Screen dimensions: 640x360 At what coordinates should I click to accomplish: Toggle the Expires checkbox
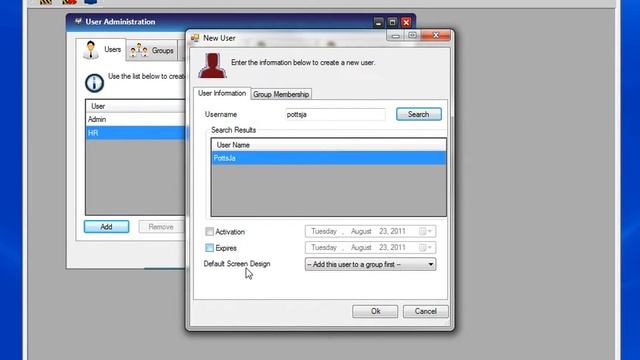tap(209, 248)
